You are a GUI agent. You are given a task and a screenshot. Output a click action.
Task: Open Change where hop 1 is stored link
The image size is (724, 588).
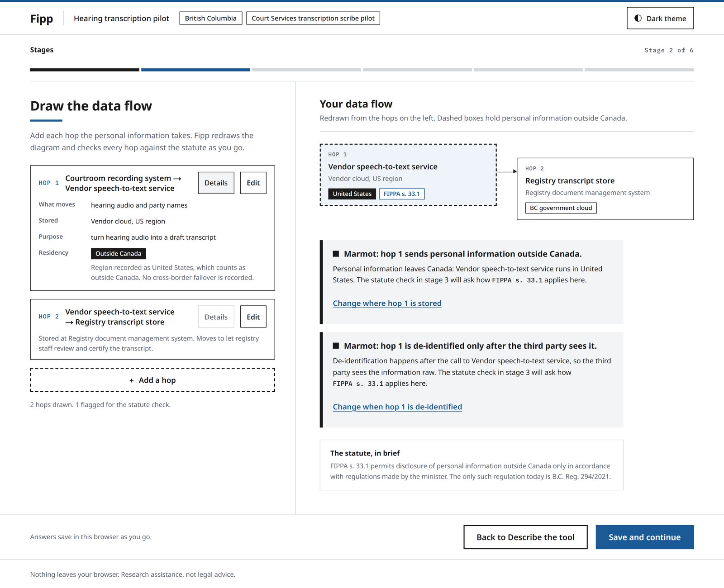coord(387,303)
